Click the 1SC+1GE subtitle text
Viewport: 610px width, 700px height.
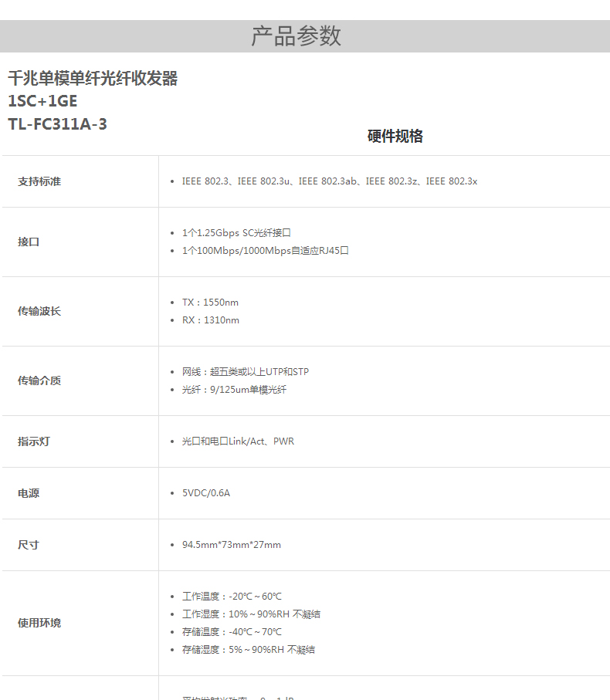pos(43,101)
